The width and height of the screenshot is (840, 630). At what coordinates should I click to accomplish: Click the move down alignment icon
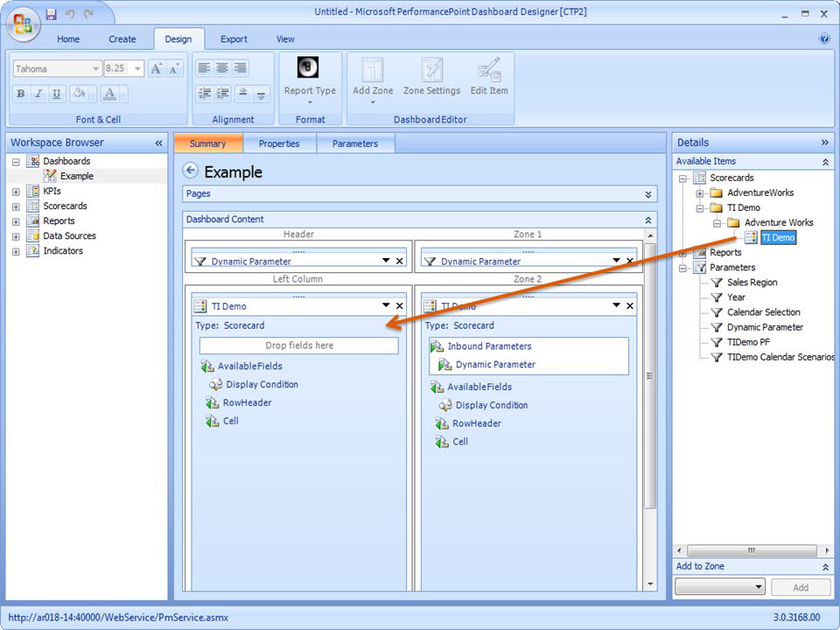(x=261, y=94)
